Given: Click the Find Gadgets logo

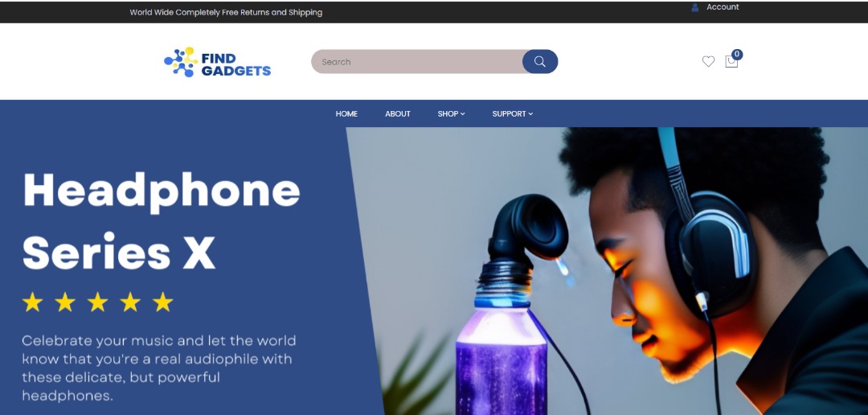Looking at the screenshot, I should pyautogui.click(x=218, y=62).
